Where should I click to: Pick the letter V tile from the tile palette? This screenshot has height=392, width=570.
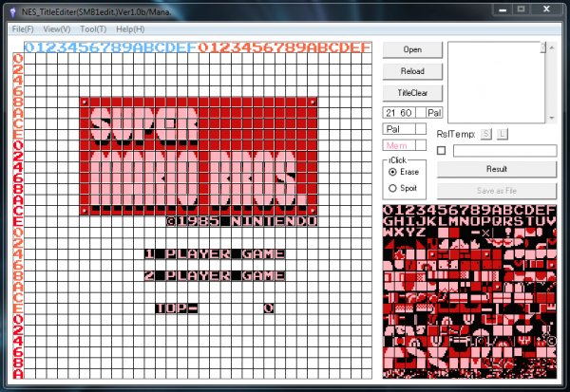click(551, 221)
